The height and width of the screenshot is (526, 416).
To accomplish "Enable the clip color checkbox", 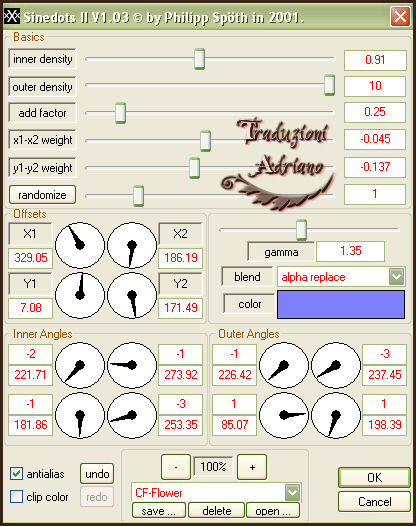I will pyautogui.click(x=16, y=496).
